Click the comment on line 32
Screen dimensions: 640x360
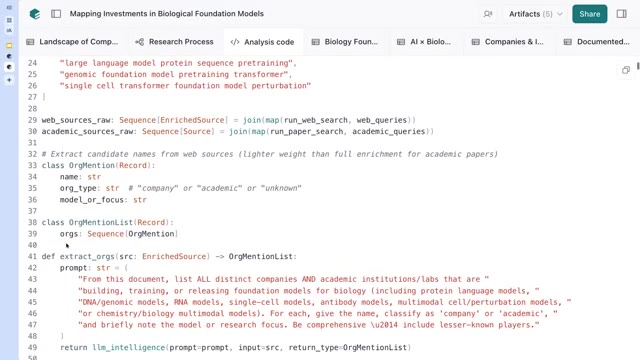coord(269,154)
